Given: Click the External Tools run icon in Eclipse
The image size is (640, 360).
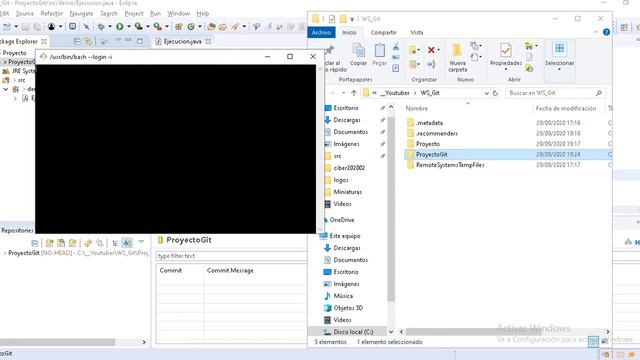Looking at the screenshot, I should pyautogui.click(x=158, y=27).
